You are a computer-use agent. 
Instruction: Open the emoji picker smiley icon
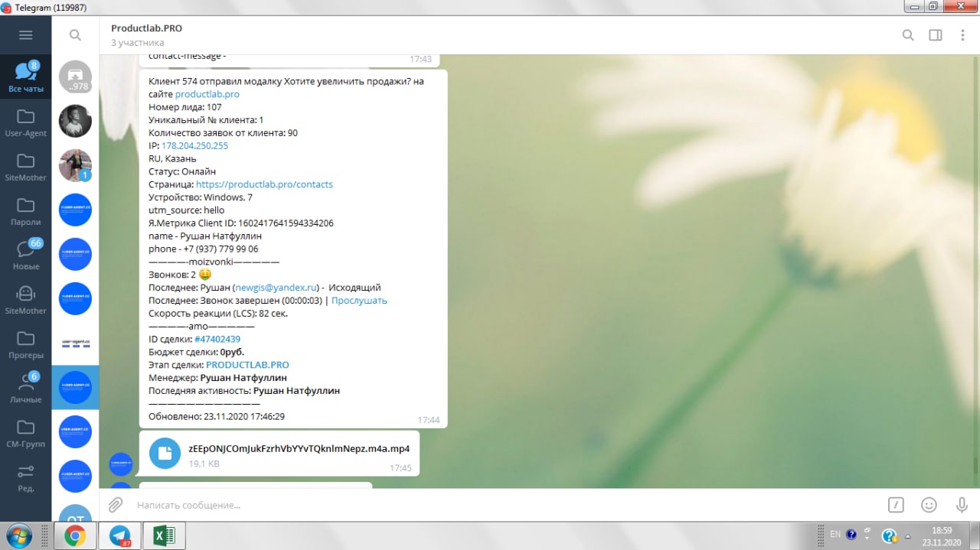[929, 505]
